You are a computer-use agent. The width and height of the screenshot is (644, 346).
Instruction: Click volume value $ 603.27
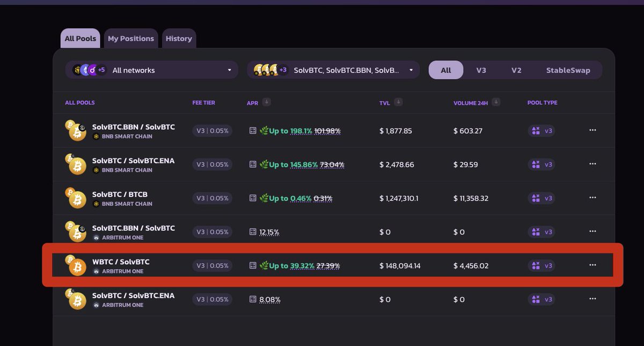pyautogui.click(x=468, y=131)
